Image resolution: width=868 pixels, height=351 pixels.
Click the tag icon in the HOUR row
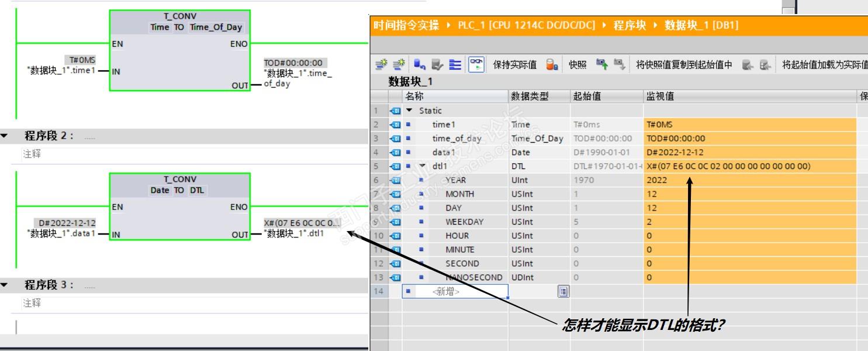[x=395, y=236]
